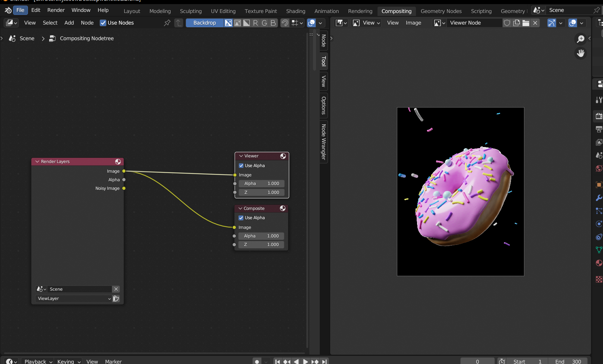Screen dimensions: 603x364
Task: Select the Alpha backdrop channel icon
Action: (x=246, y=23)
